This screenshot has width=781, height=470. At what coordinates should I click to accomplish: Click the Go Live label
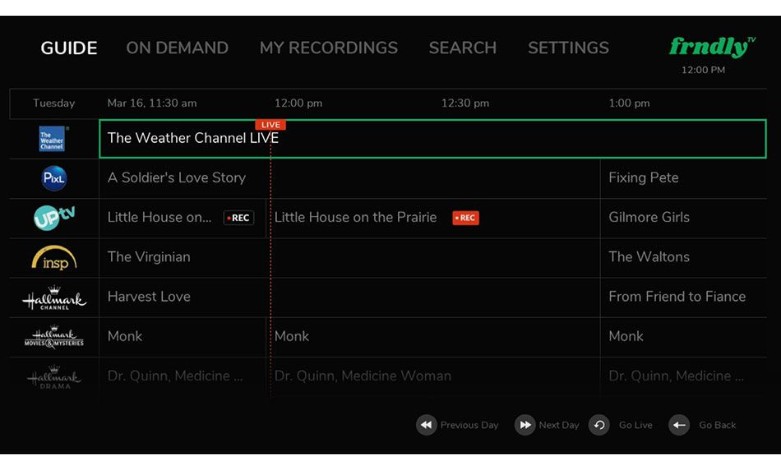(636, 425)
